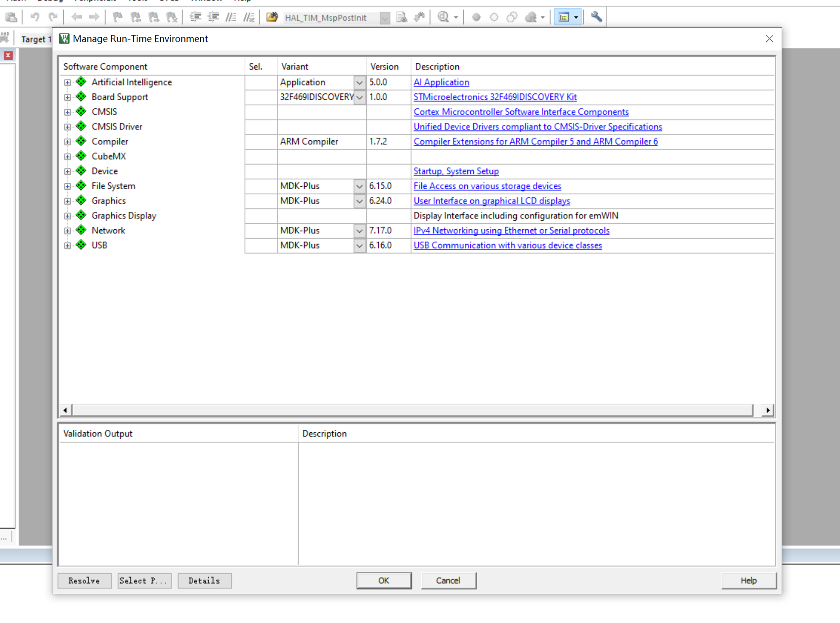Screen dimensions: 840x623
Task: Click the Unindent selection icon
Action: click(x=214, y=17)
